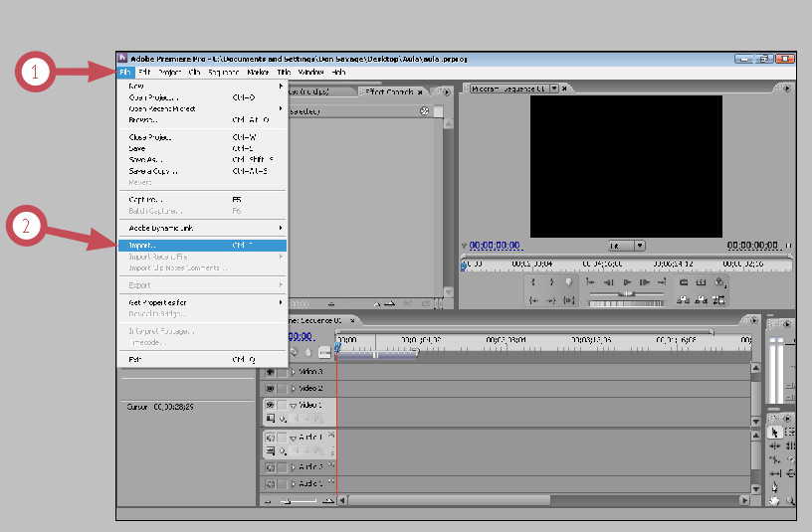Hide the Video 1 track output
The image size is (812, 532).
pos(270,405)
